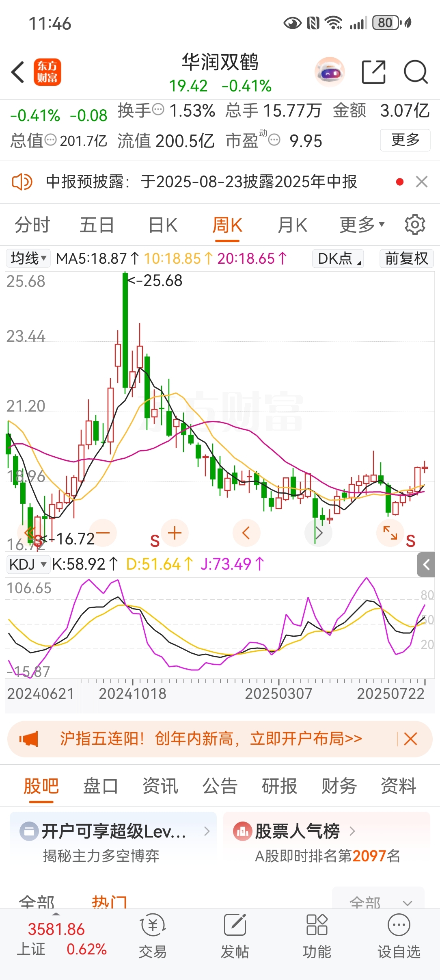440x980 pixels.
Task: Close the 沪指五连阳 promo banner
Action: coord(410,739)
